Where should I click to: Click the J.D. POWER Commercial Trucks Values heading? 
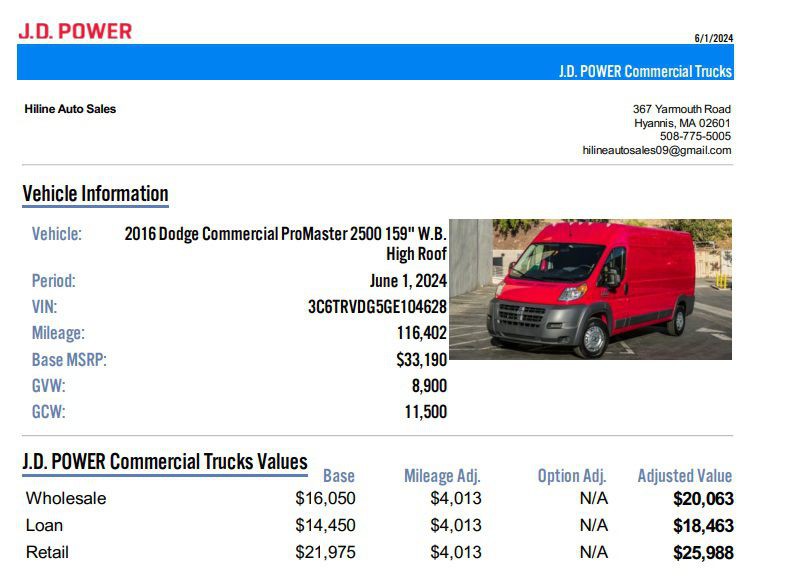tap(165, 461)
